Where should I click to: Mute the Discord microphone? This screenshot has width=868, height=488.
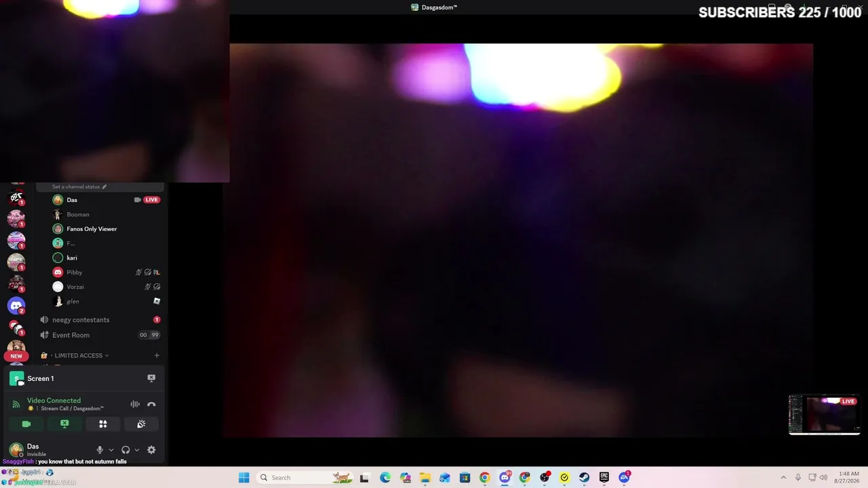point(100,450)
